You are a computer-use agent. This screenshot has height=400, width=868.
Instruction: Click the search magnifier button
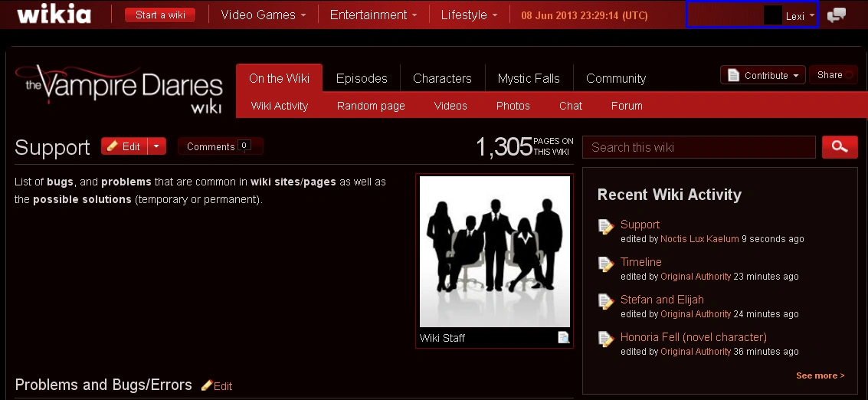(x=840, y=147)
